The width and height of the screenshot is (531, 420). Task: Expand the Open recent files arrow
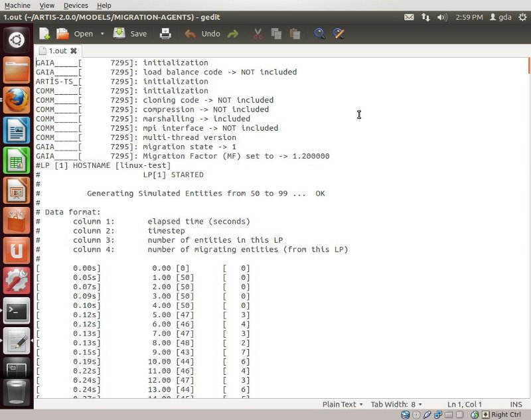click(x=102, y=34)
